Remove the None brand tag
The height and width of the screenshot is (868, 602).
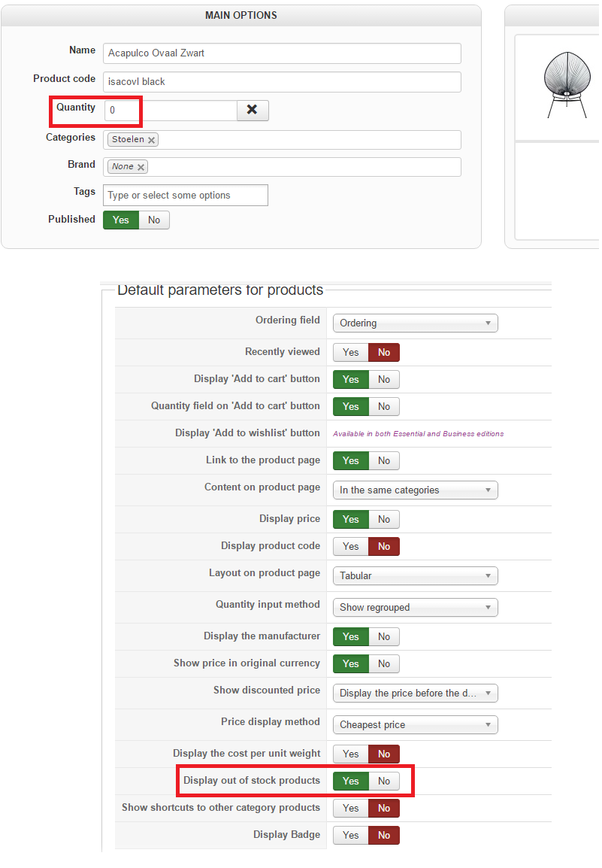point(141,167)
